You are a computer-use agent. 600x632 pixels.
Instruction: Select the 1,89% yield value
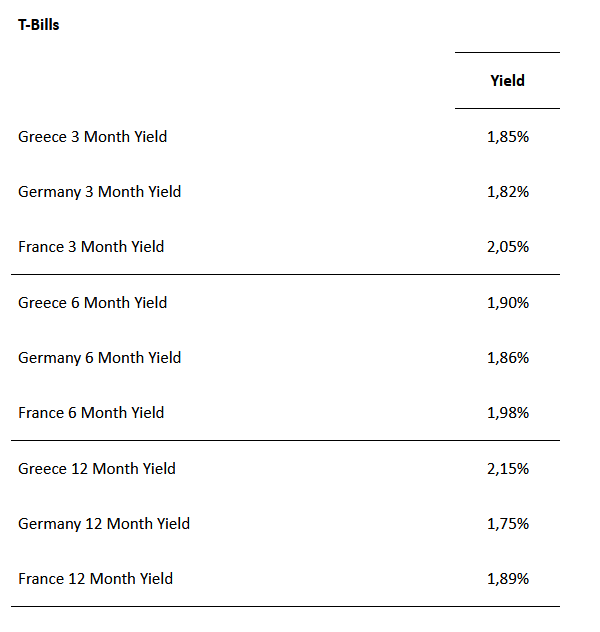click(507, 579)
